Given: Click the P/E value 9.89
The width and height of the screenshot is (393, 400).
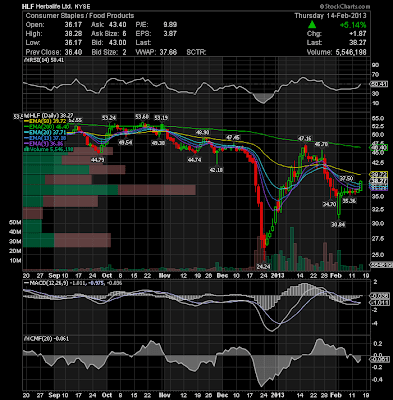Looking at the screenshot, I should 170,25.
